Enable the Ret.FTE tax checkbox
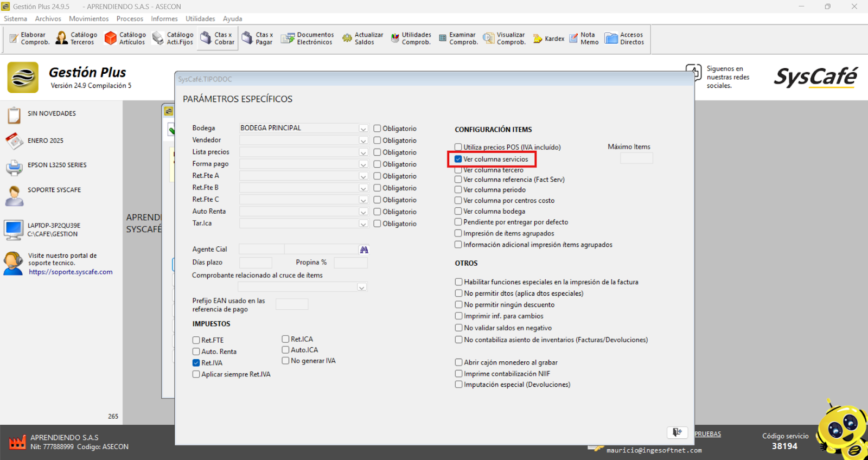The image size is (868, 460). tap(196, 340)
